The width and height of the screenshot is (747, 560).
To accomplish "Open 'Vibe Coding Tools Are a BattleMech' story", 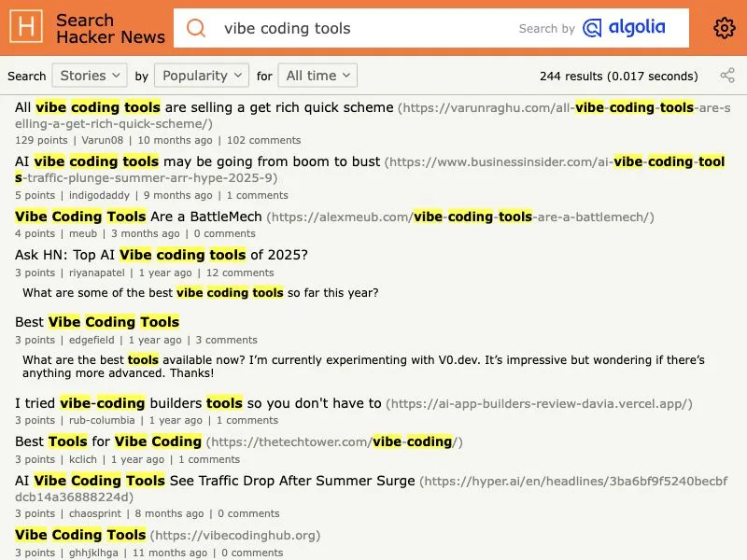I will (x=138, y=217).
